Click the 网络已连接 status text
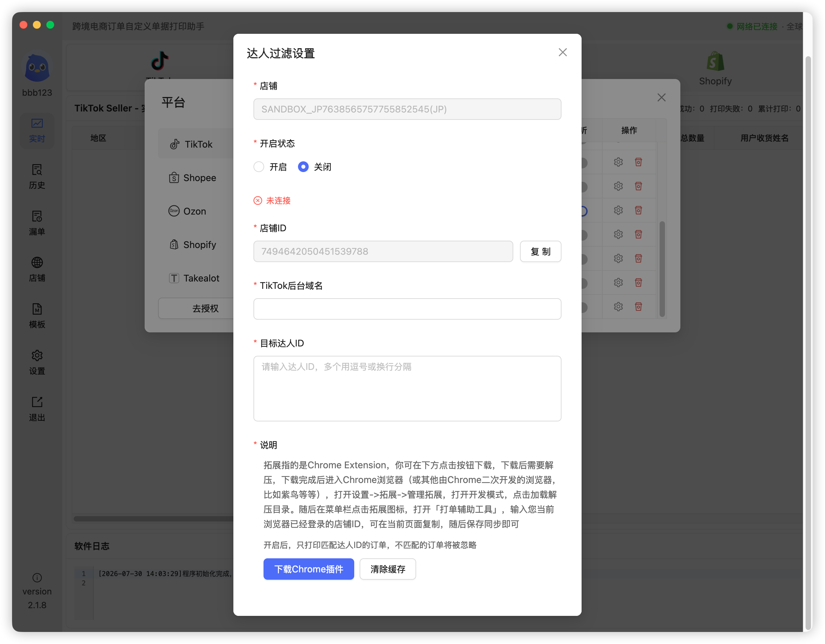Screen dimensions: 825x644 (756, 26)
